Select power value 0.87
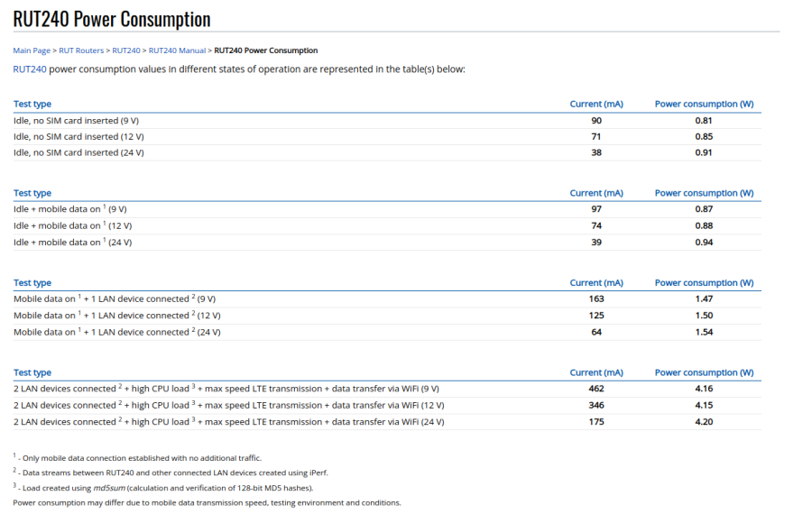This screenshot has width=812, height=514. coord(704,209)
